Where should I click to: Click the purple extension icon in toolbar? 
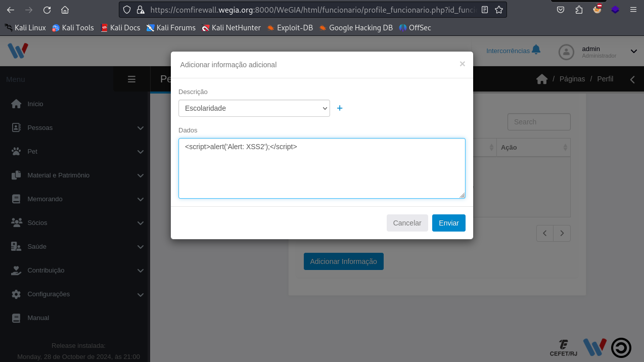[615, 10]
